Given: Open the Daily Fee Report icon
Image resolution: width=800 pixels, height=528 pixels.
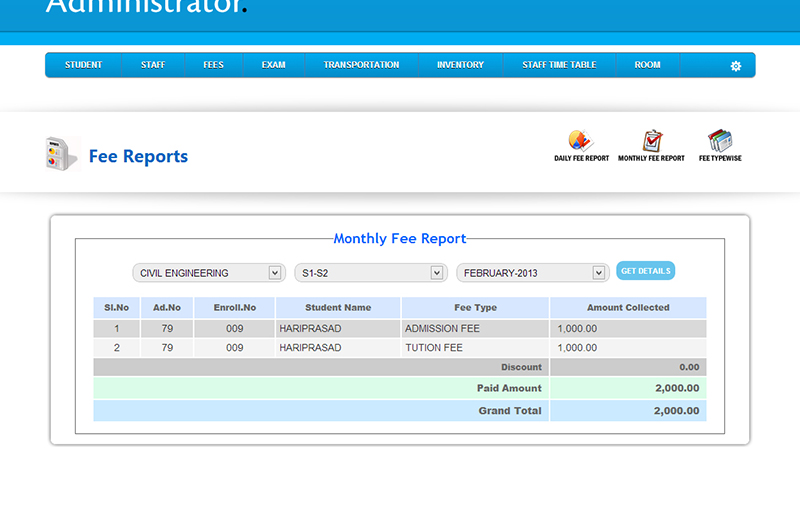Looking at the screenshot, I should (581, 142).
